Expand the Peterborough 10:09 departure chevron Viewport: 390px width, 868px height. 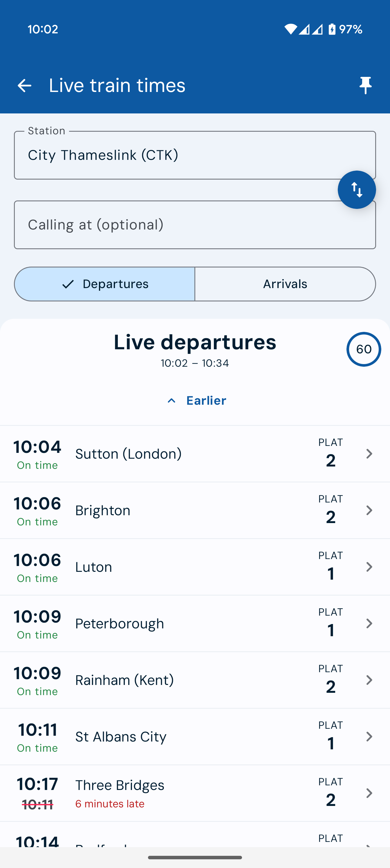(x=369, y=623)
